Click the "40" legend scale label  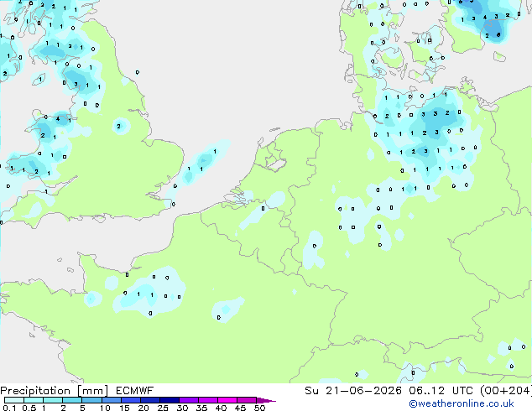(x=221, y=408)
